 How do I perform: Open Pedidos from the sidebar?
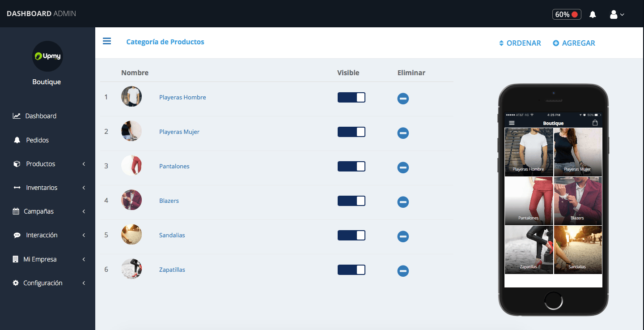coord(37,140)
